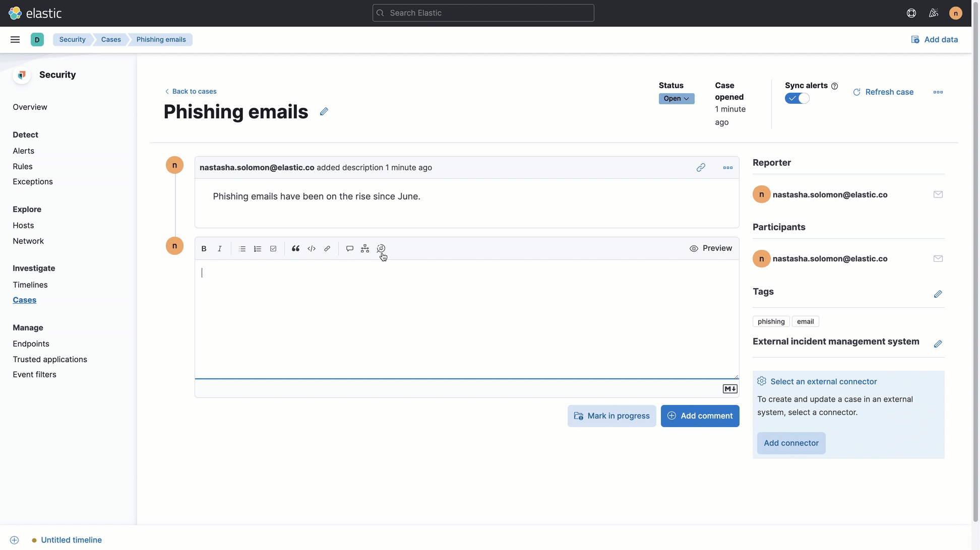
Task: Open the Security breadcrumb link
Action: 72,39
